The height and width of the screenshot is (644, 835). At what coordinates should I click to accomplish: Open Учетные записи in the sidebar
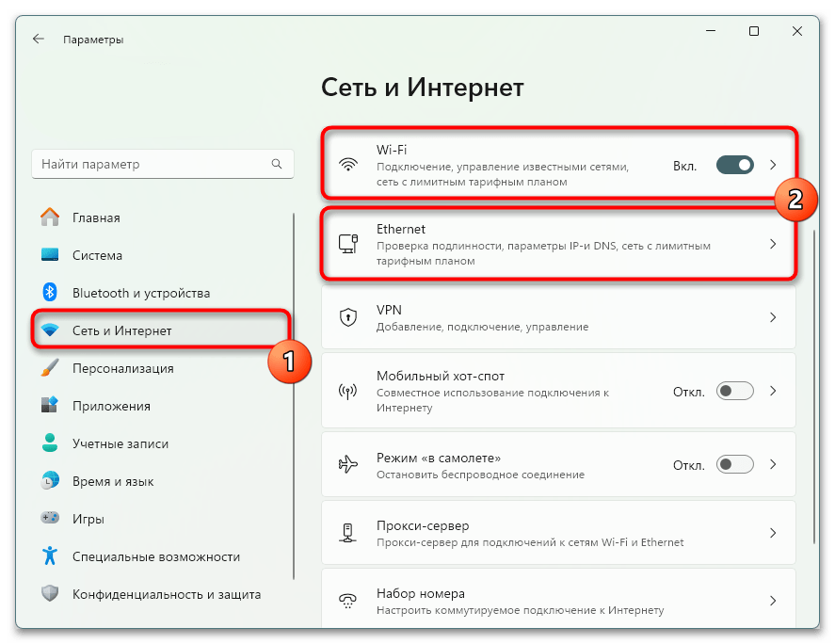pyautogui.click(x=162, y=443)
